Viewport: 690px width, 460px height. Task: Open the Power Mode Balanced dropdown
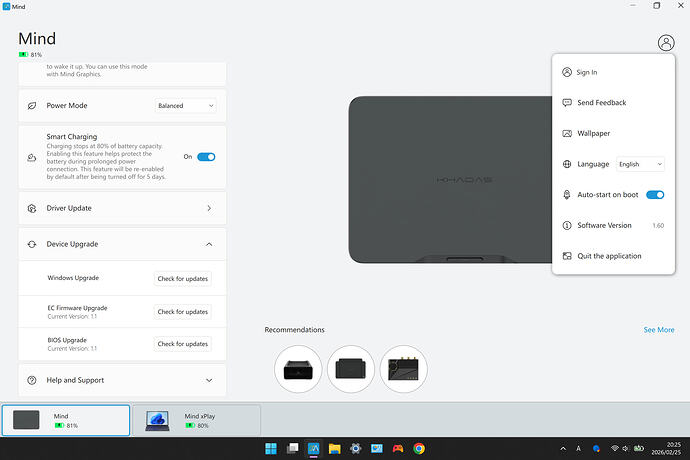click(x=185, y=105)
